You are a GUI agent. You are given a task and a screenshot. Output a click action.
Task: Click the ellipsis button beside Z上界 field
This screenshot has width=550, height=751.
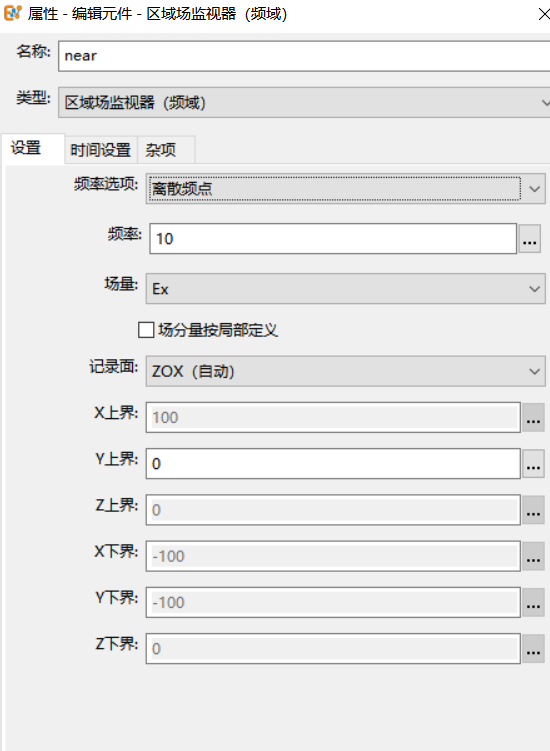click(533, 510)
